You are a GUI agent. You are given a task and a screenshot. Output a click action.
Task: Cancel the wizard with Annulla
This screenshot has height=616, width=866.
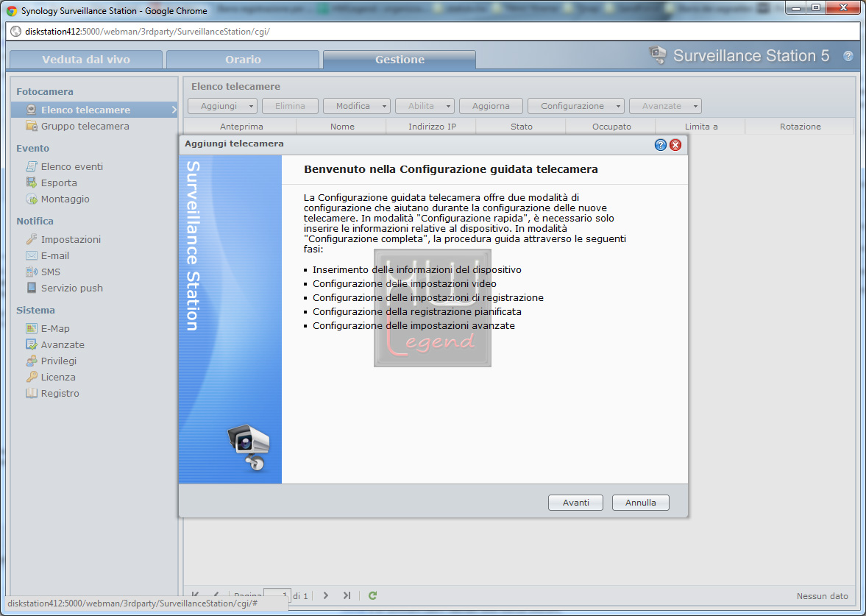641,502
